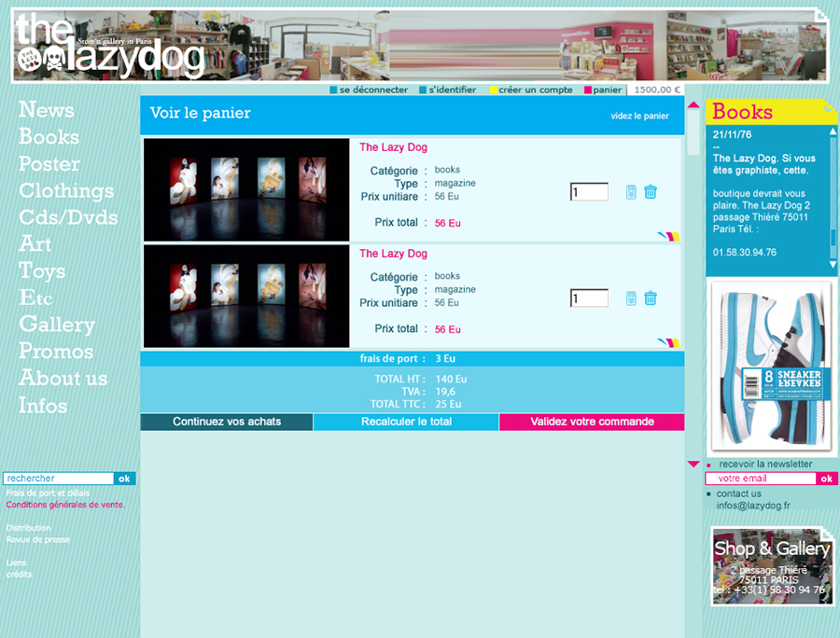This screenshot has width=840, height=638.
Task: Click the white down arrow in the Books panel
Action: 833,264
